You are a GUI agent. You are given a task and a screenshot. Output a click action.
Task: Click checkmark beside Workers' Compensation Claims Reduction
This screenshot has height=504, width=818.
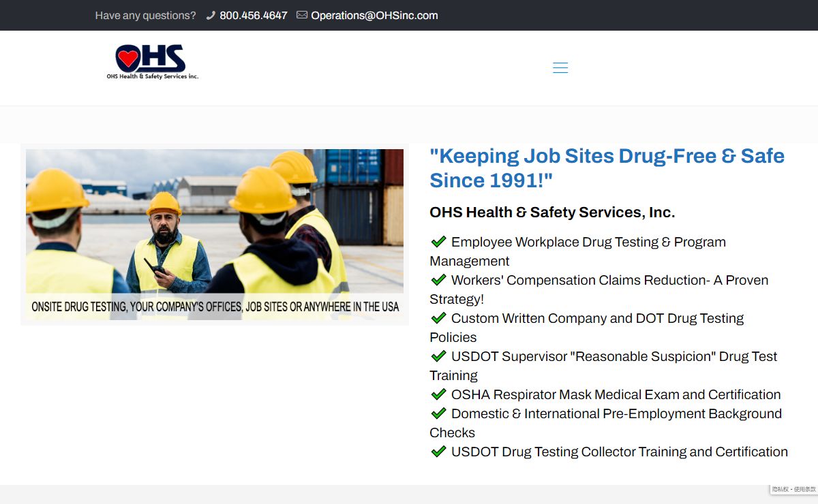point(438,280)
